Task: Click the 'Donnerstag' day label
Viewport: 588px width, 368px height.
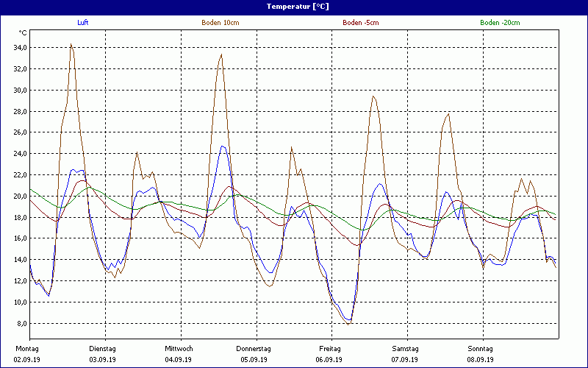Action: tap(254, 349)
